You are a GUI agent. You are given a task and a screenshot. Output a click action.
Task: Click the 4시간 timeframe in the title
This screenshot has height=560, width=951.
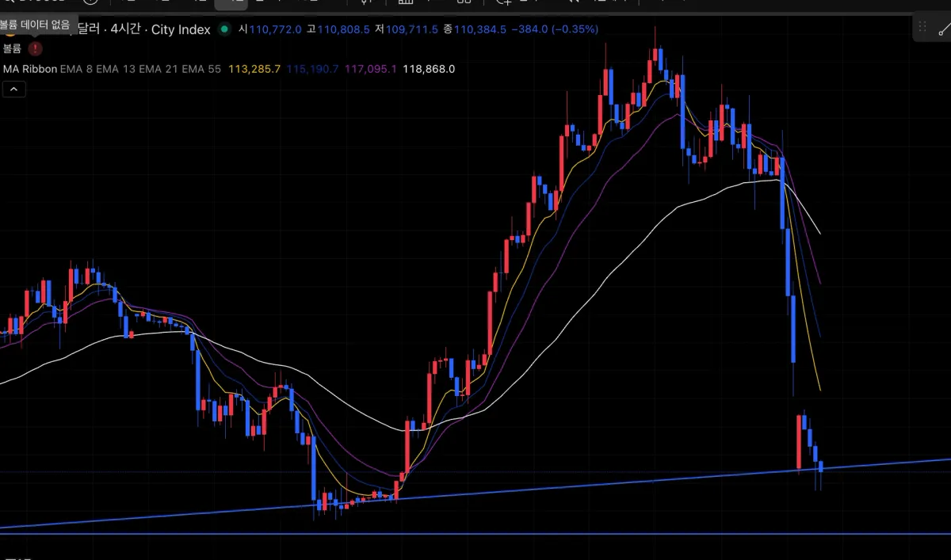coord(126,29)
